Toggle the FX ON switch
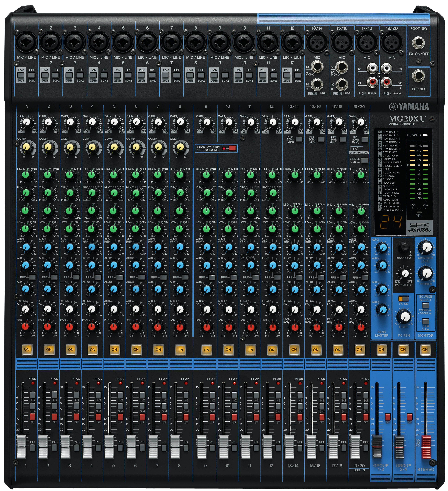This screenshot has width=448, height=491. (403, 299)
